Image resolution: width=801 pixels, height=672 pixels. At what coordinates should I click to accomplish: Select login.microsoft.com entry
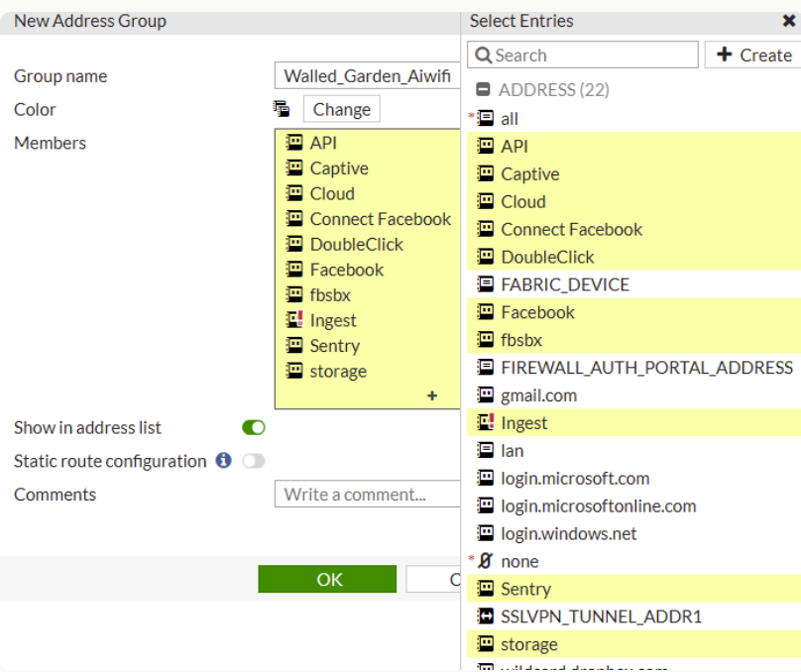coord(633,478)
